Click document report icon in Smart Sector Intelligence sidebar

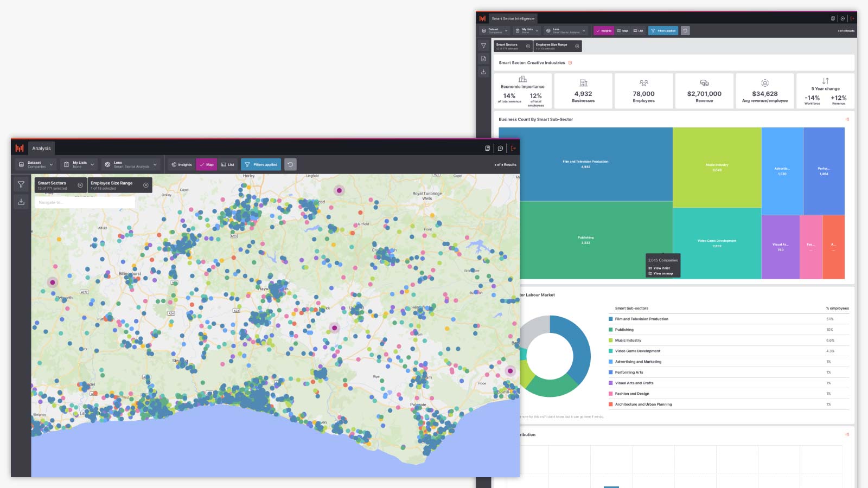click(x=483, y=59)
